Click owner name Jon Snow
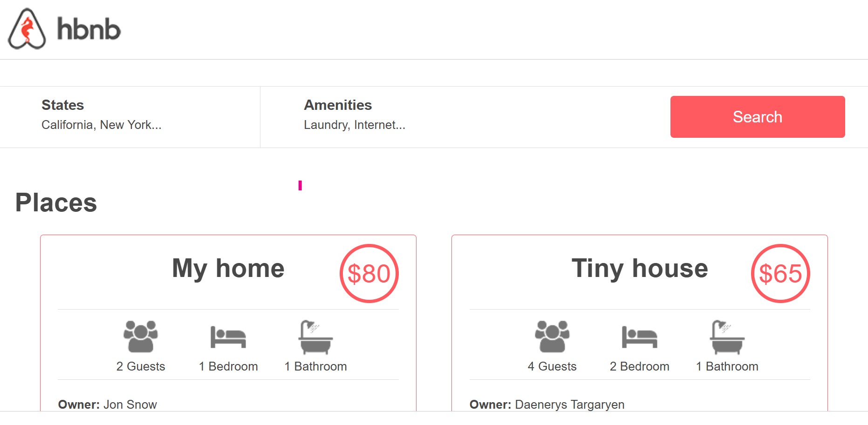The image size is (868, 425). coord(130,404)
